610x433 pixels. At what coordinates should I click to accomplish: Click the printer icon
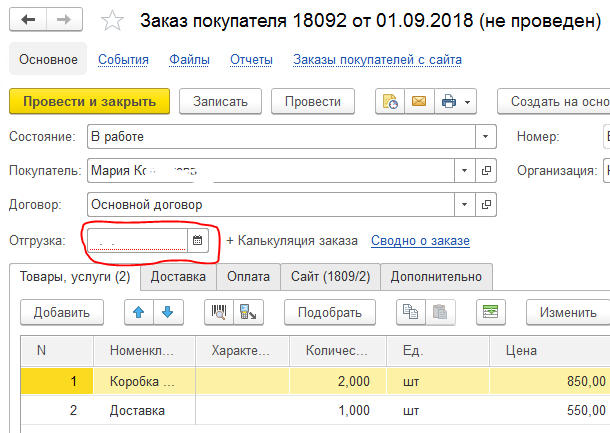[447, 101]
